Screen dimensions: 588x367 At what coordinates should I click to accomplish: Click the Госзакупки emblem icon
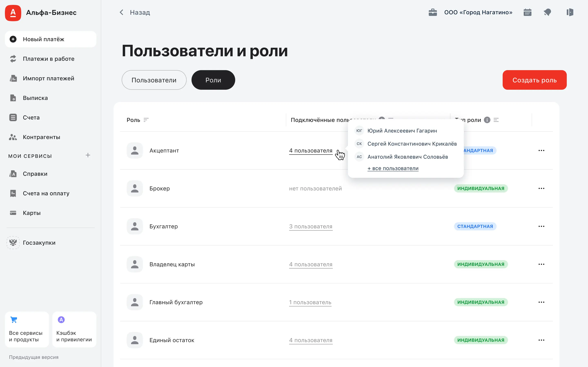pos(13,242)
